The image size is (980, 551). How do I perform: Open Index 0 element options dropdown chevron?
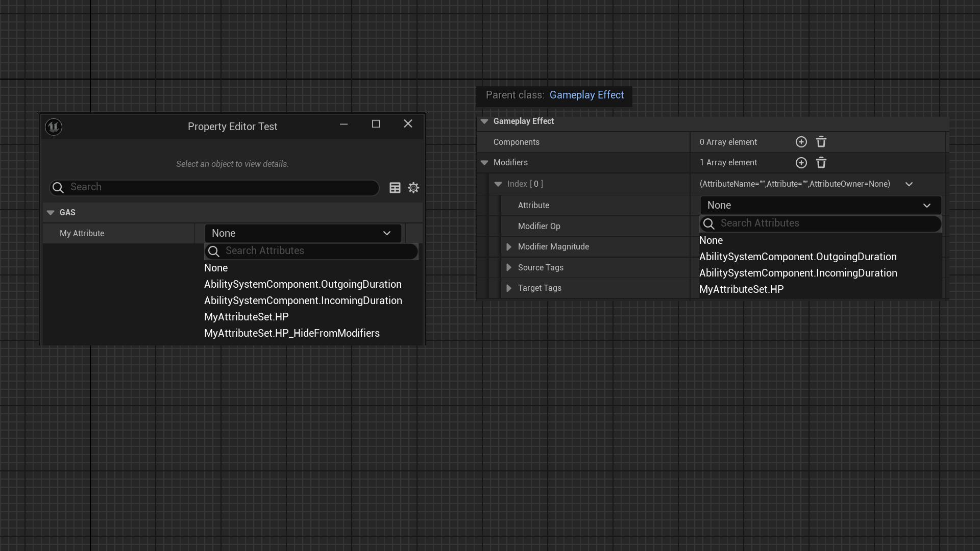909,184
